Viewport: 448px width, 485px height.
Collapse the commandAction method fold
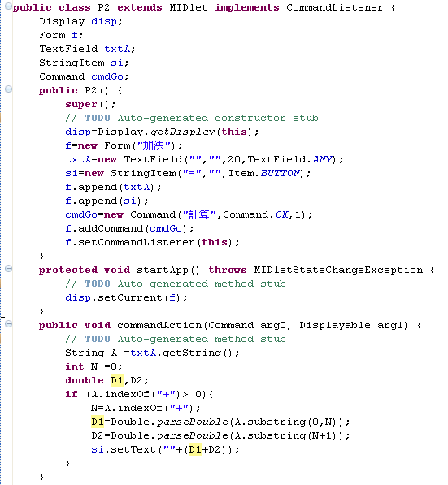point(9,324)
